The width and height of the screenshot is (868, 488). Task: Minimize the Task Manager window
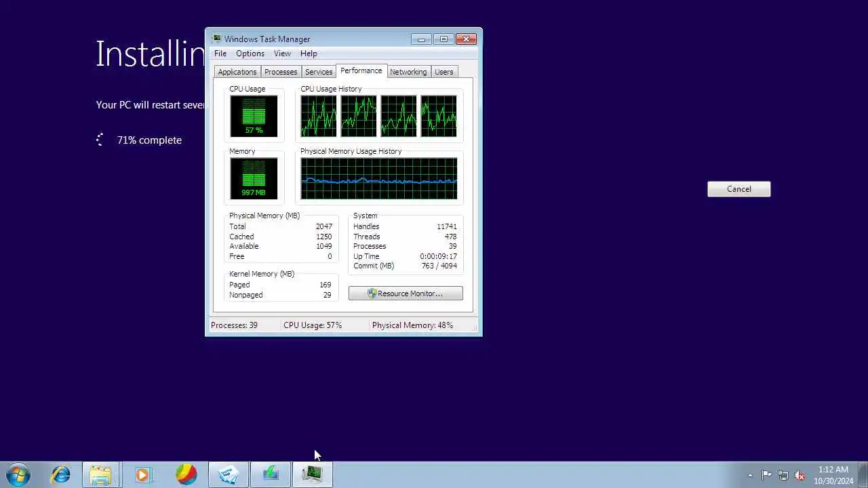click(x=421, y=39)
